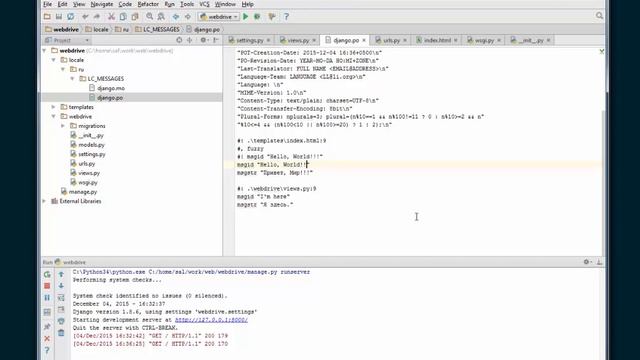Collapse the webdrive project root node
This screenshot has height=360, width=640.
click(x=44, y=51)
